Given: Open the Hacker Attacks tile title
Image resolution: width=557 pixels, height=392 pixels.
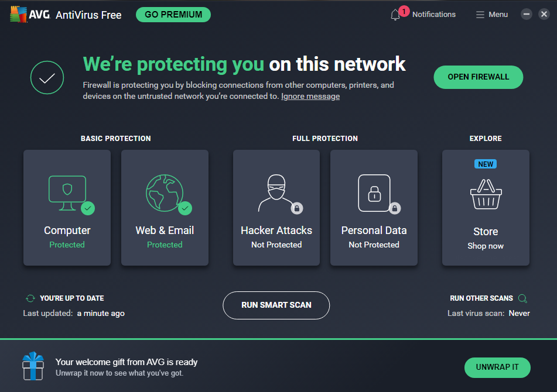Looking at the screenshot, I should (276, 231).
